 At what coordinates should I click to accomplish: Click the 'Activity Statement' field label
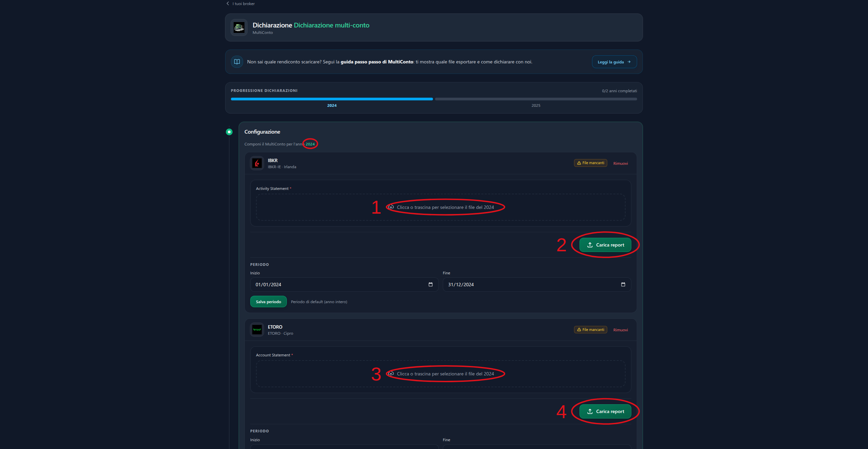click(272, 189)
